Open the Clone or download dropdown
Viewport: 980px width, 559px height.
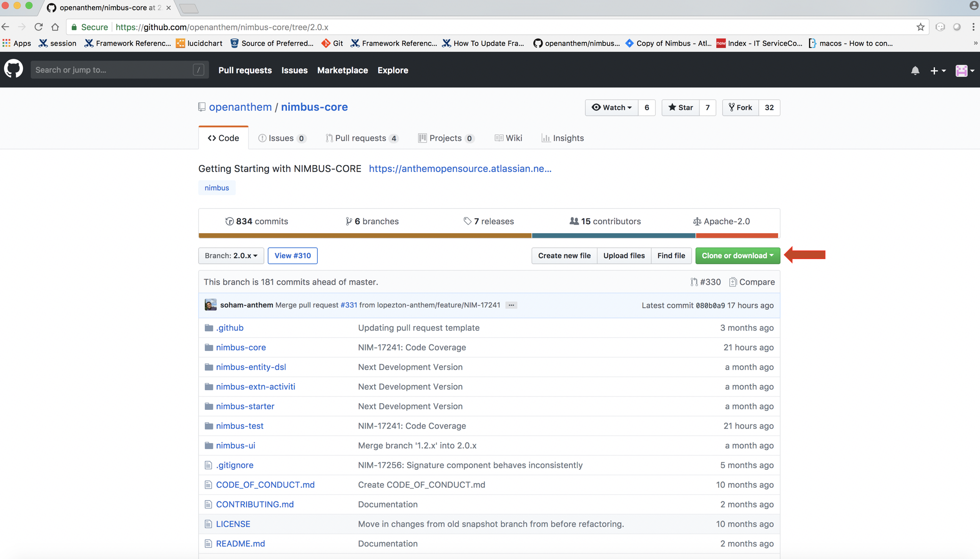click(x=738, y=255)
